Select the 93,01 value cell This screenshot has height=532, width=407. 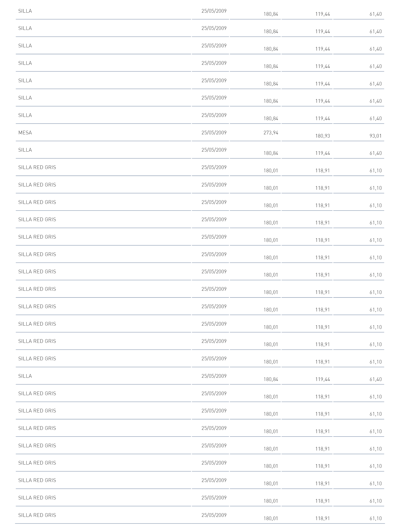[x=375, y=136]
